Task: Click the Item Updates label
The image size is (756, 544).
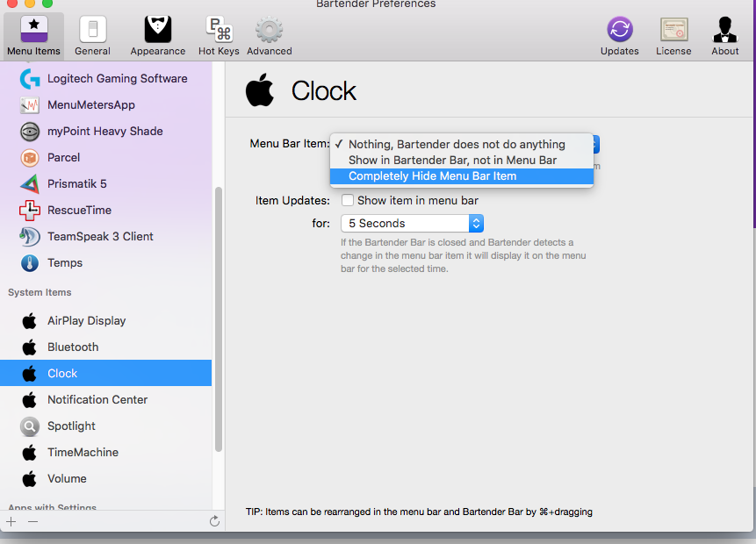Action: (x=292, y=200)
